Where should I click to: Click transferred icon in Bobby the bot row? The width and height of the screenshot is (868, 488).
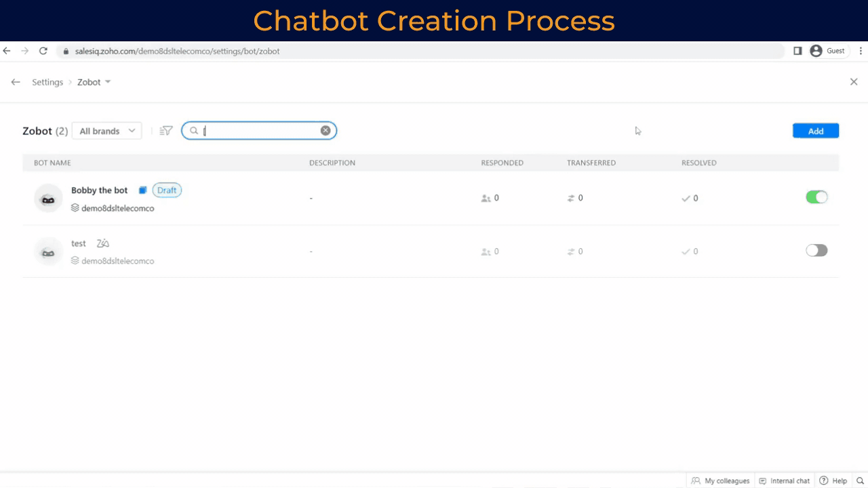[571, 199]
